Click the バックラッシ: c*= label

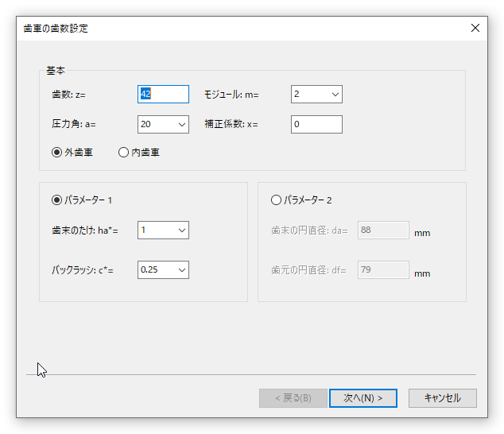tap(83, 270)
